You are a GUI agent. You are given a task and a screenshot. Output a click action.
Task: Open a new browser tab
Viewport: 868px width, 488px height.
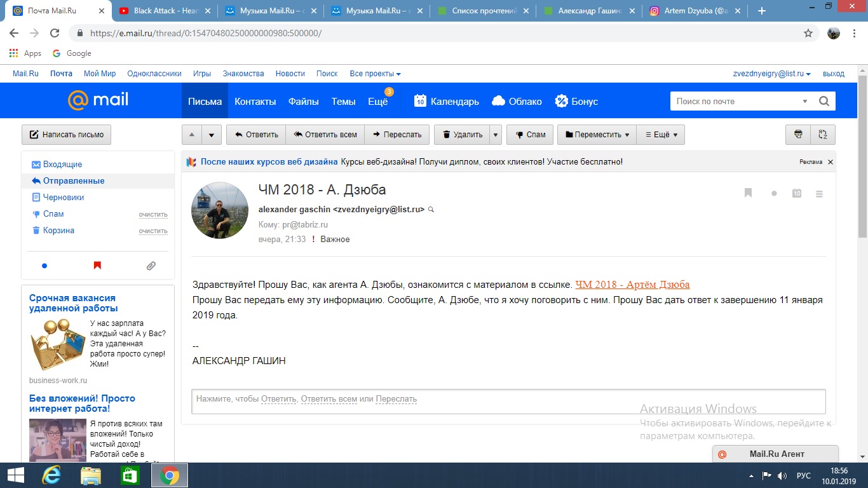(762, 11)
